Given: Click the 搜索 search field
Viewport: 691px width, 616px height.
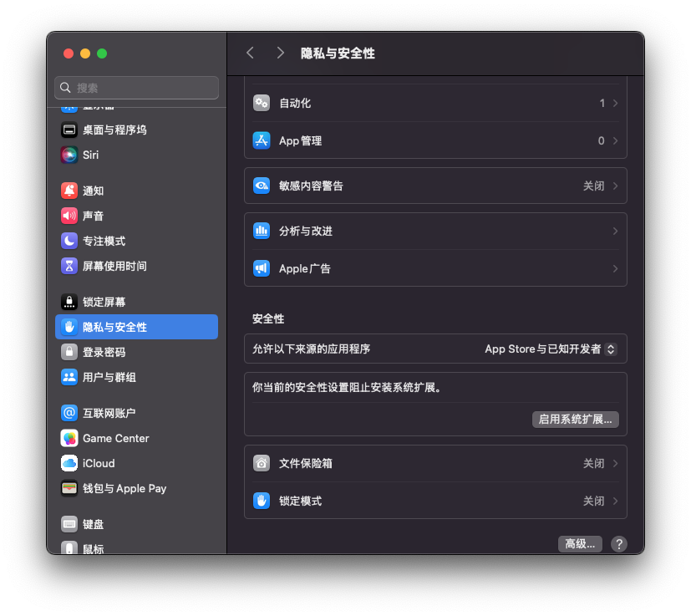Looking at the screenshot, I should coord(137,88).
